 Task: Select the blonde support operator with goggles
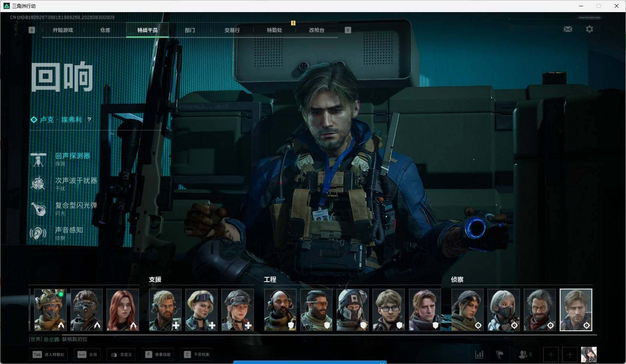pos(201,310)
